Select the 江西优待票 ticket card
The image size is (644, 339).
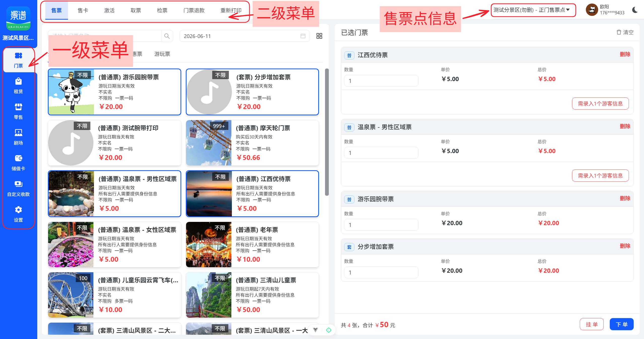pyautogui.click(x=252, y=194)
